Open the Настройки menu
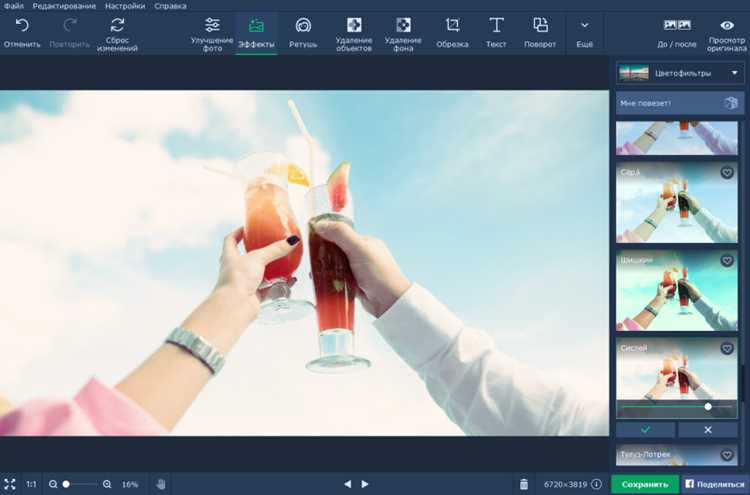The image size is (750, 495). [125, 6]
